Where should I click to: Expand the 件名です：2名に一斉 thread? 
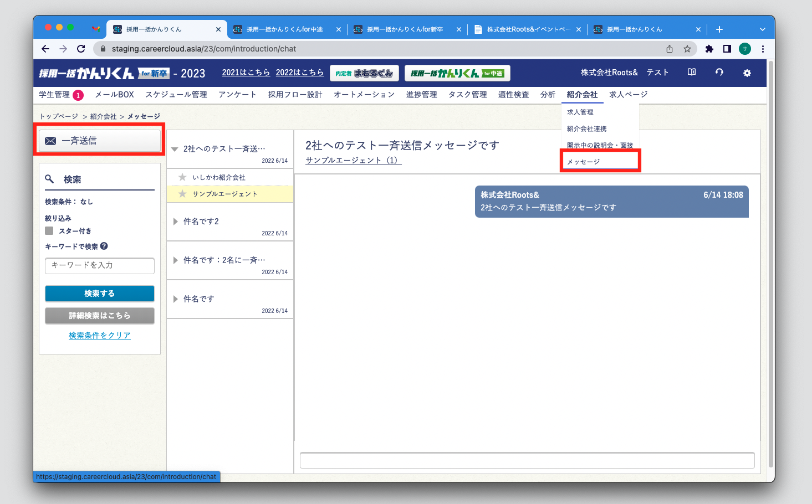click(x=175, y=260)
